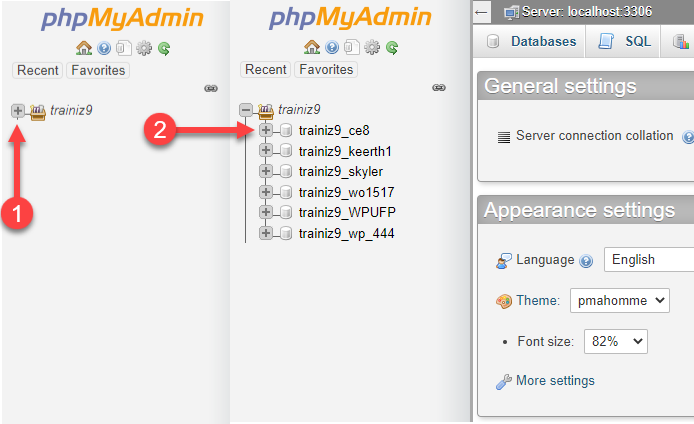Click the Theme label link
694x424 pixels.
538,301
